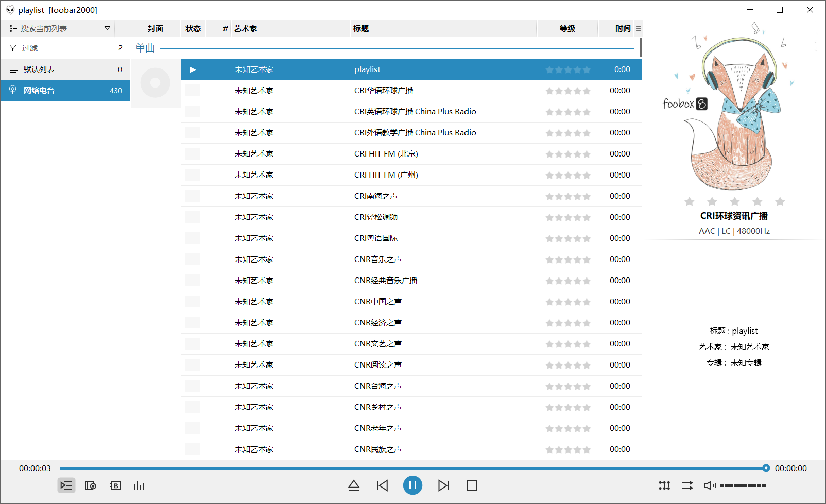Skip to next track
The height and width of the screenshot is (504, 826).
[442, 485]
